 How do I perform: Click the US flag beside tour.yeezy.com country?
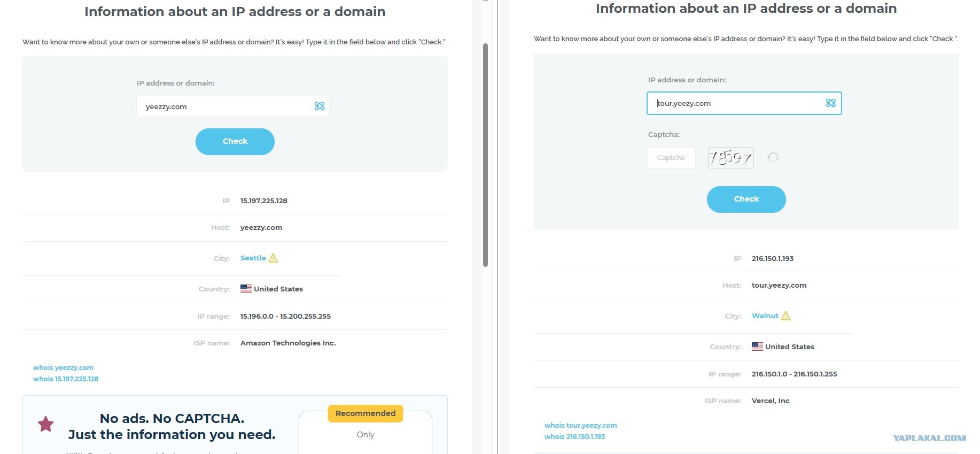[x=757, y=347]
